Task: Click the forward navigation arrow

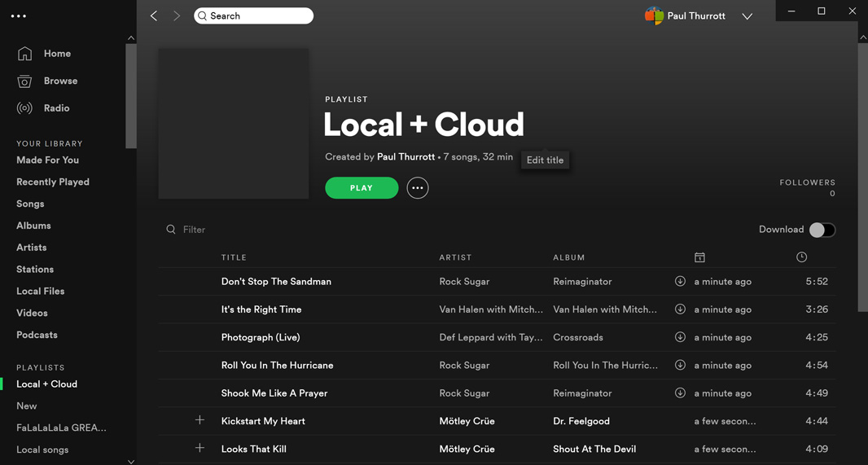Action: [x=177, y=15]
